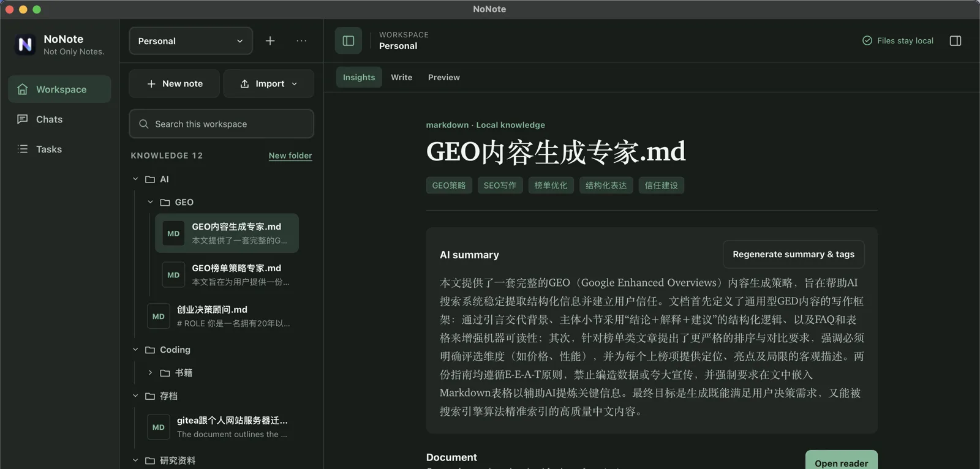Switch to the Write tab
This screenshot has width=980, height=469.
(x=402, y=77)
